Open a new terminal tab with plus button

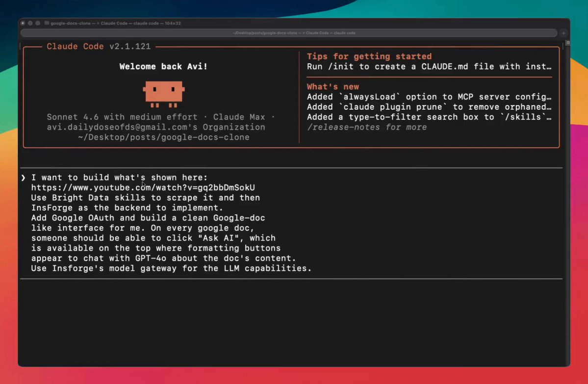(563, 33)
